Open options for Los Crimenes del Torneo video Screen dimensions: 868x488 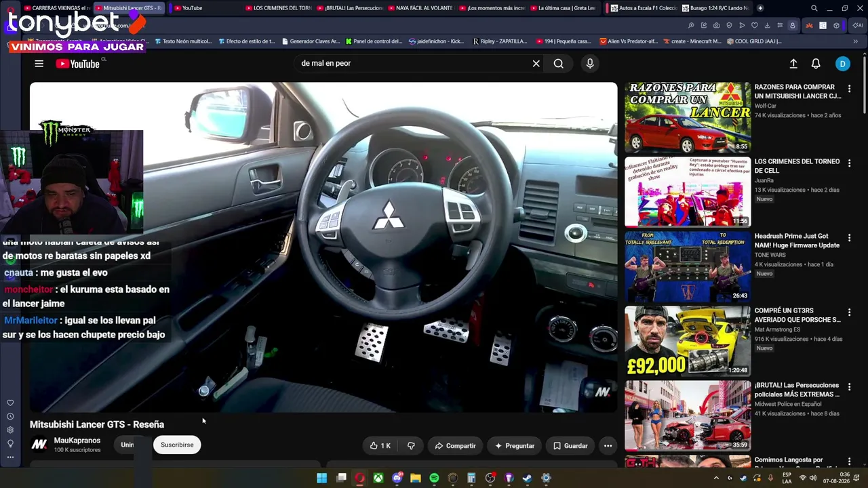(849, 163)
